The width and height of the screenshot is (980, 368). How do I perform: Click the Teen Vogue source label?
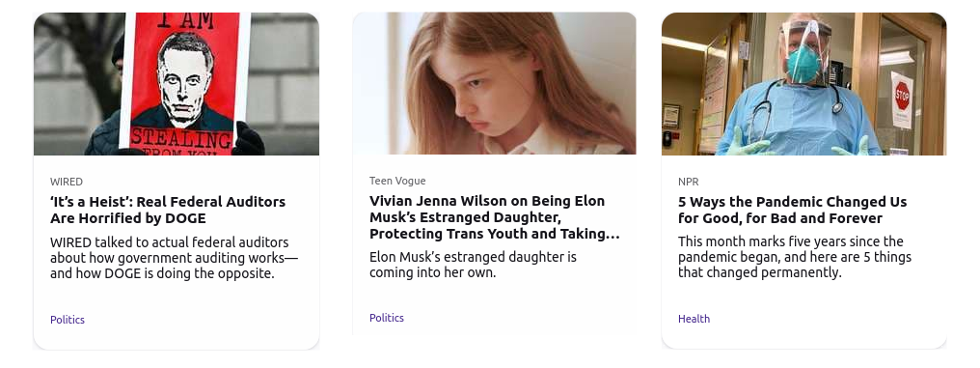397,181
